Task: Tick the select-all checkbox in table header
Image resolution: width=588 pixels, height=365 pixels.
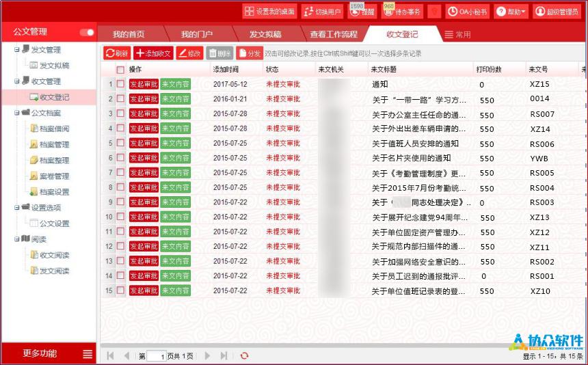Action: click(x=120, y=70)
